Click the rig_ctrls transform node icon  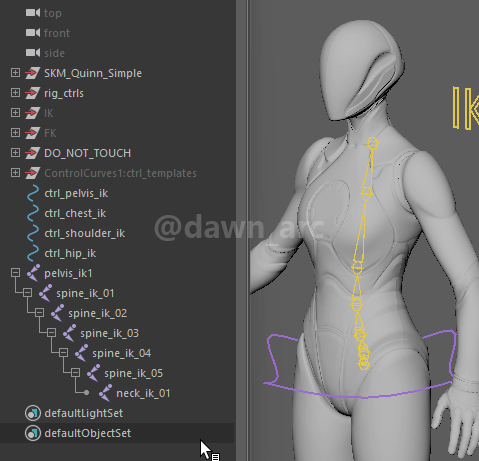[x=33, y=93]
